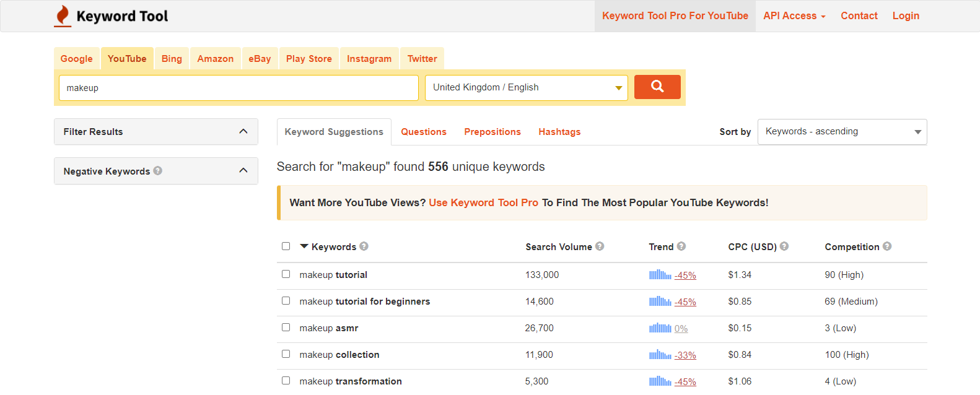The width and height of the screenshot is (980, 395).
Task: Open Keyword Suggestions results tab
Action: (334, 132)
